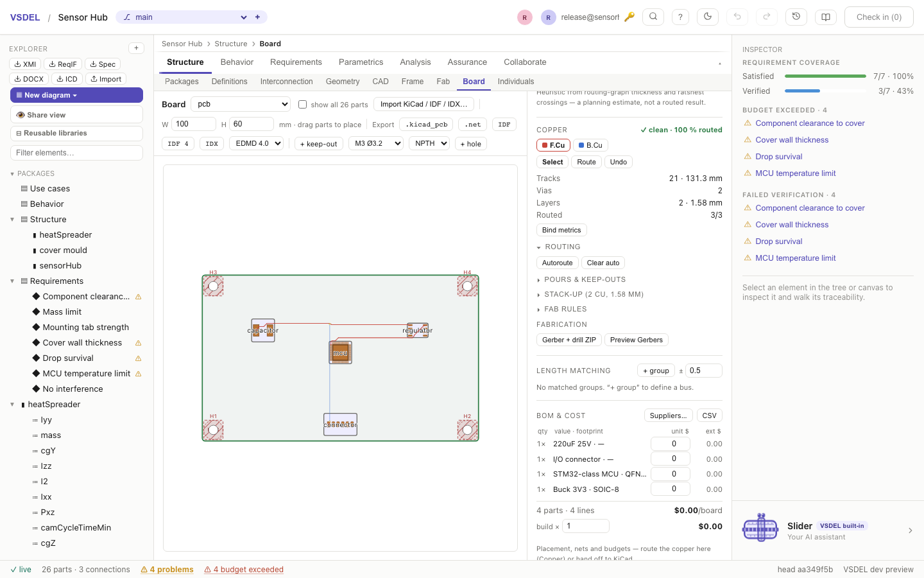Click the explorer plus button
Screen dimensions: 924x578
pos(136,48)
